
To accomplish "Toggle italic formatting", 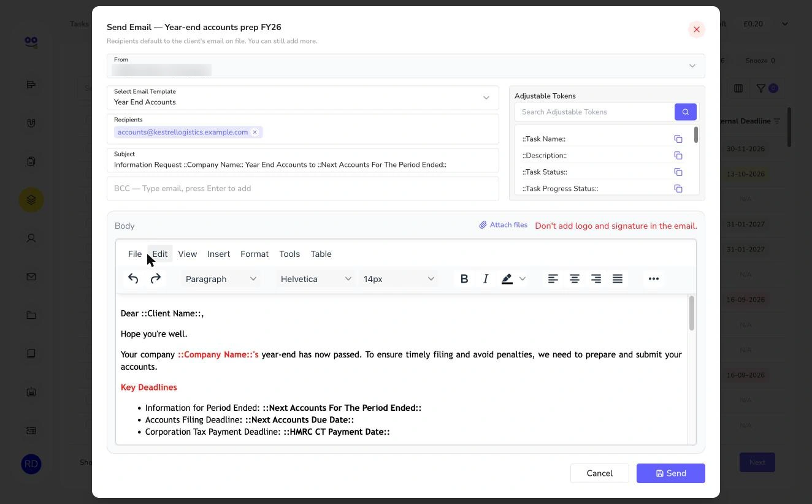I will tap(486, 279).
